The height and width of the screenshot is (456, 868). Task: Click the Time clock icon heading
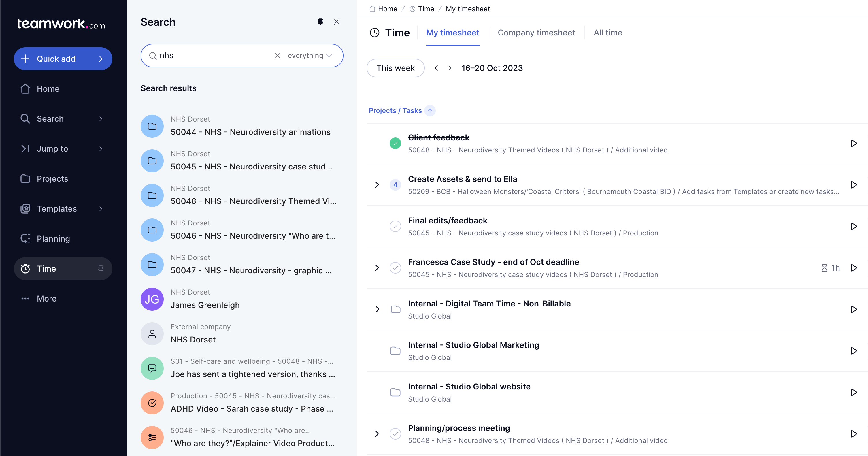(375, 33)
